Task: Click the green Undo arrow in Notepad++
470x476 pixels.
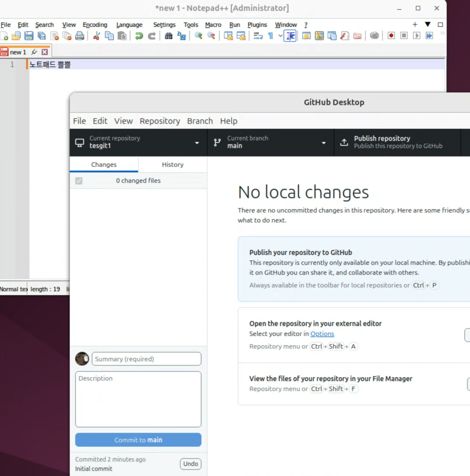Action: (x=139, y=36)
